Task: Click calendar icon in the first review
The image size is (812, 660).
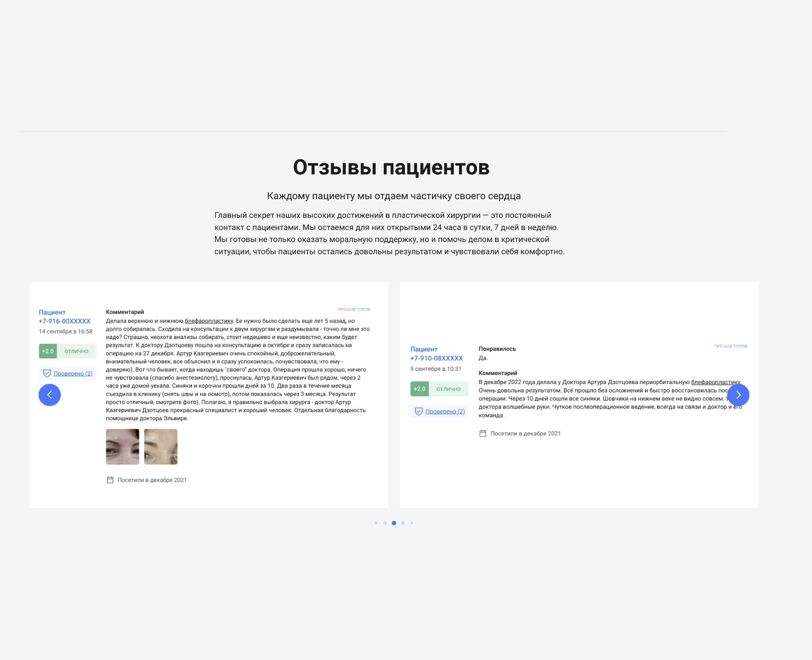Action: pyautogui.click(x=110, y=480)
